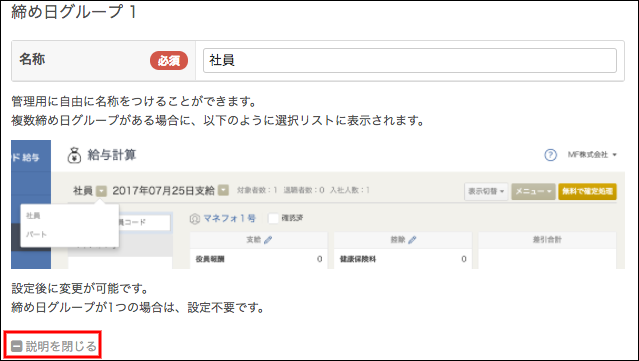
Task: Click the 締め日グループ 1 heading
Action: point(73,12)
